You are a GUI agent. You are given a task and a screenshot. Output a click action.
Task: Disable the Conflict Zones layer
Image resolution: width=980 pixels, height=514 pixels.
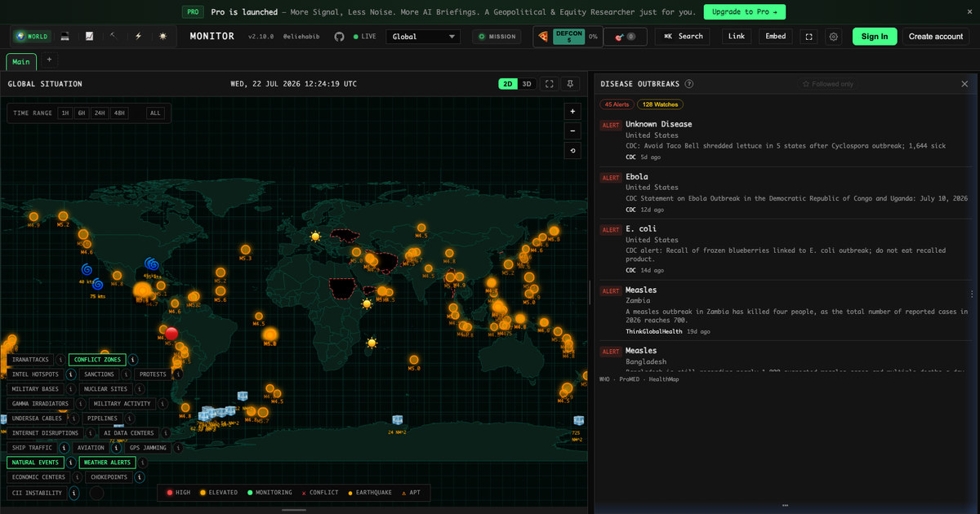pos(97,360)
